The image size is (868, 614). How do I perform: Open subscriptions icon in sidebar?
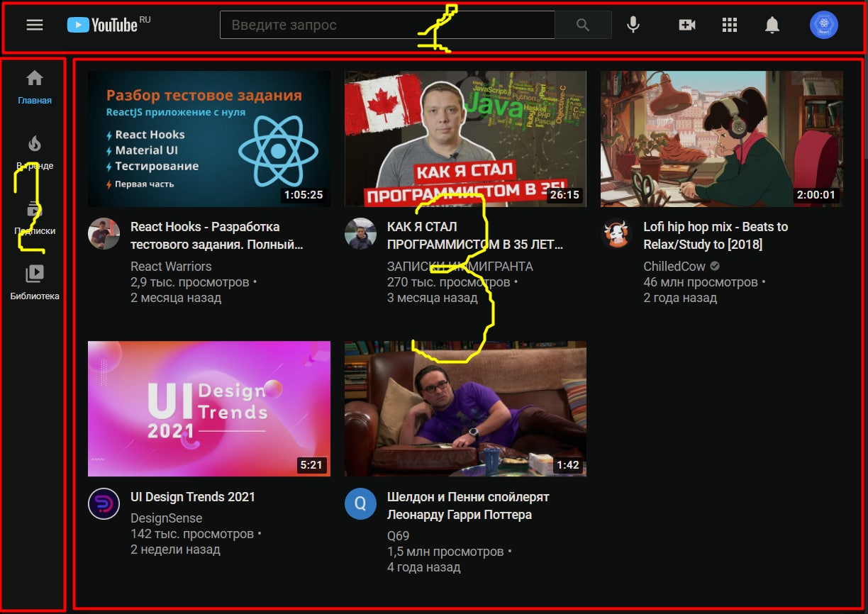35,210
